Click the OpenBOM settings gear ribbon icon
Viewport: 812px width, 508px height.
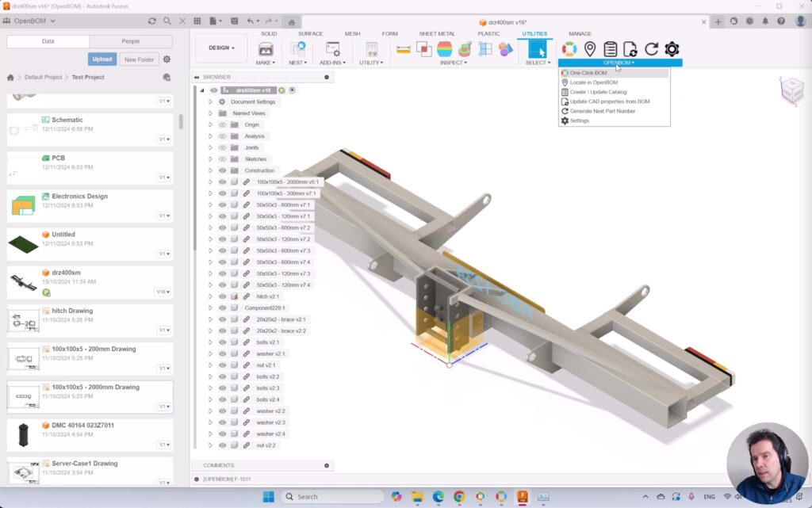click(x=672, y=49)
